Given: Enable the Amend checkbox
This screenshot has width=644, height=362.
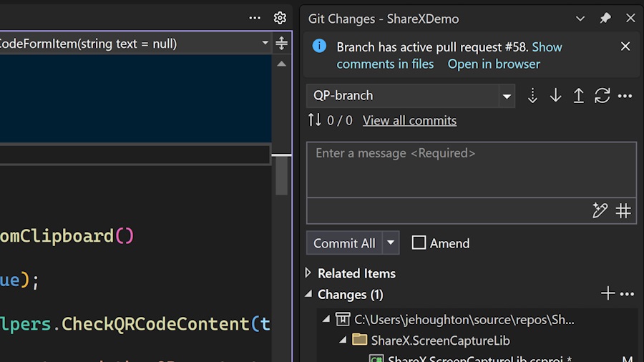Looking at the screenshot, I should [419, 243].
